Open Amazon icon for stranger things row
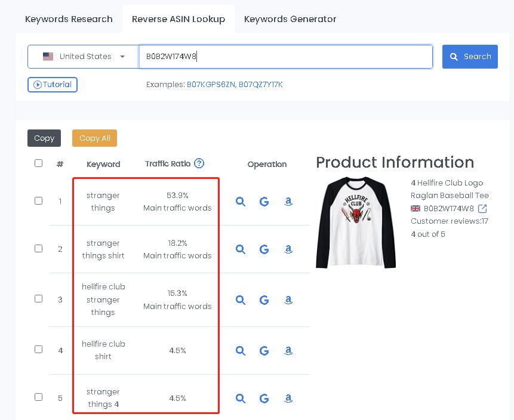The image size is (514, 420). pos(288,202)
